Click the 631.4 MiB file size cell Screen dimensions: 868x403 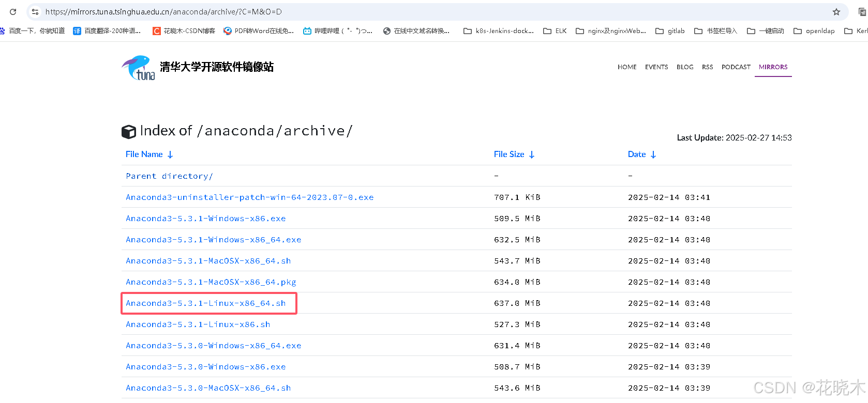point(517,346)
